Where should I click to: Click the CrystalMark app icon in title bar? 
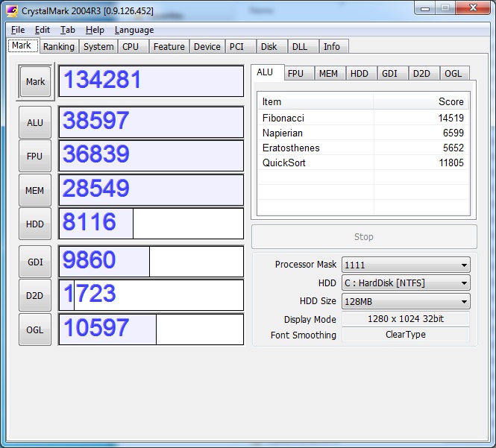click(x=12, y=11)
